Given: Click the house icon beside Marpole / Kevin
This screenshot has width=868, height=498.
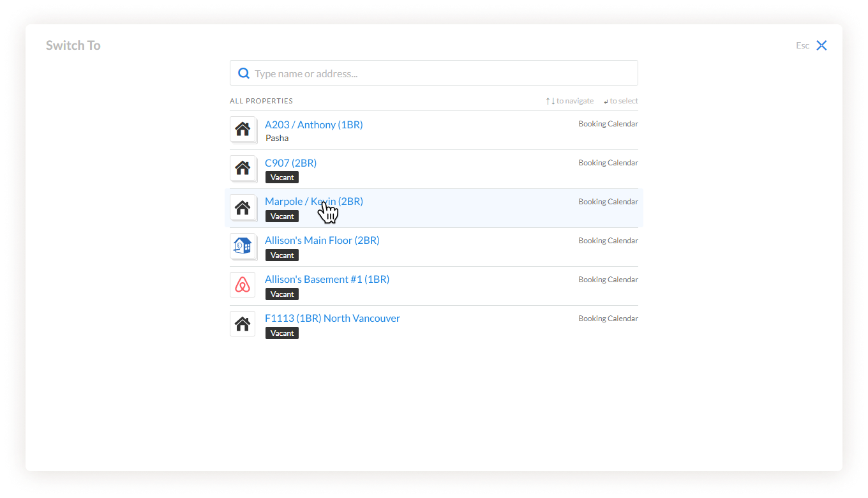Looking at the screenshot, I should click(x=243, y=207).
